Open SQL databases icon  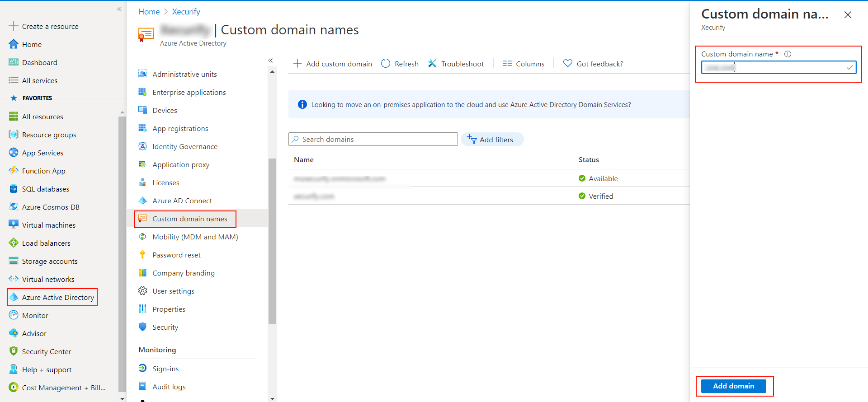14,189
